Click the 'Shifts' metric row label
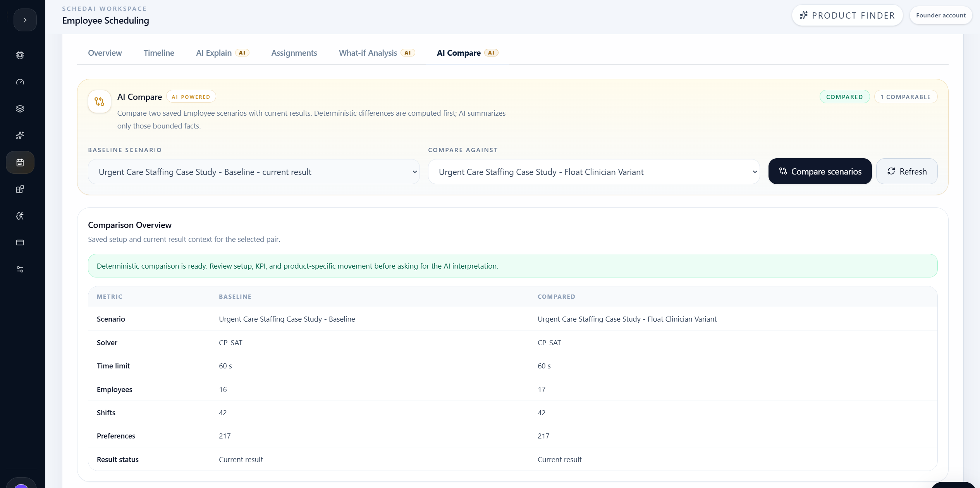Viewport: 980px width, 488px height. click(x=106, y=413)
